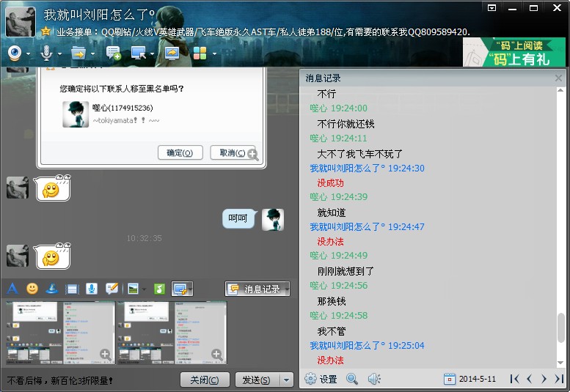Record voice message microphone icon

pos(92,289)
